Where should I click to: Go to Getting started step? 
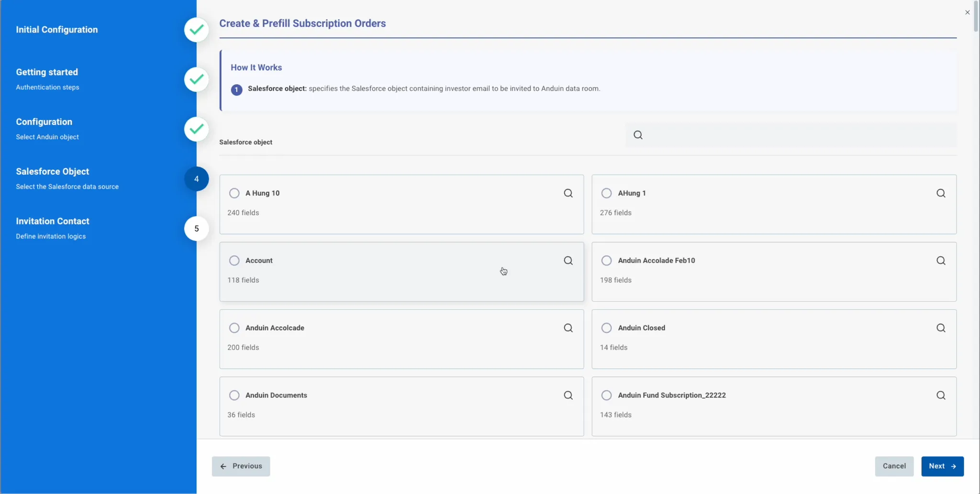(x=47, y=72)
